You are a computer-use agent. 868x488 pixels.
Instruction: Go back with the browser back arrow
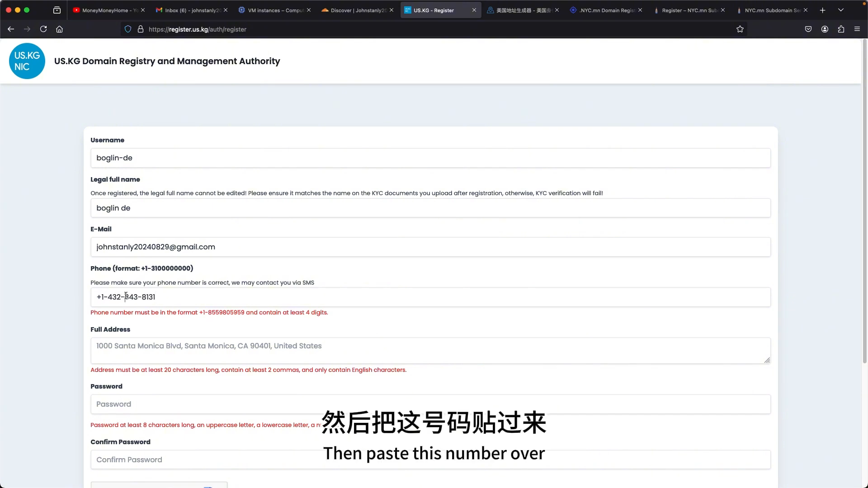[11, 29]
